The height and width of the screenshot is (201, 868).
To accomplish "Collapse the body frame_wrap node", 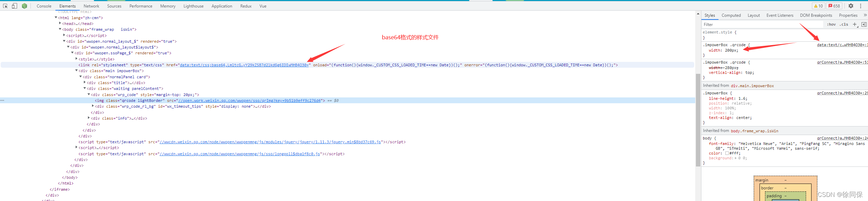I will (60, 29).
